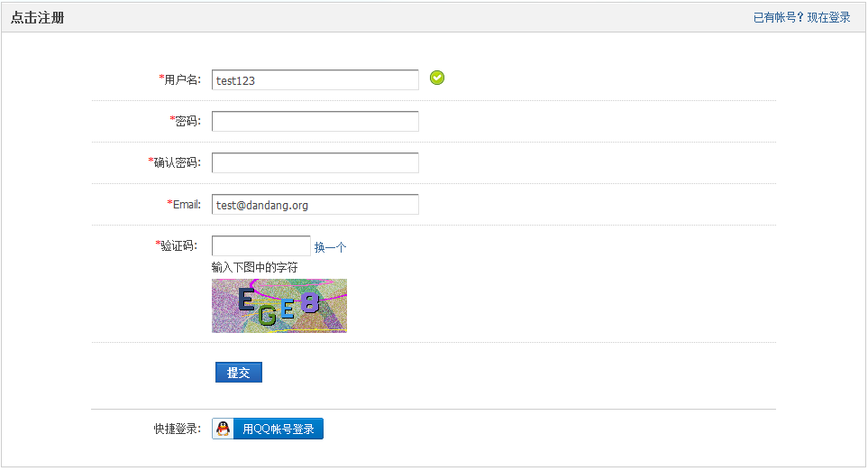Focus the 验证码 captcha input box
The image size is (868, 471).
[x=260, y=246]
